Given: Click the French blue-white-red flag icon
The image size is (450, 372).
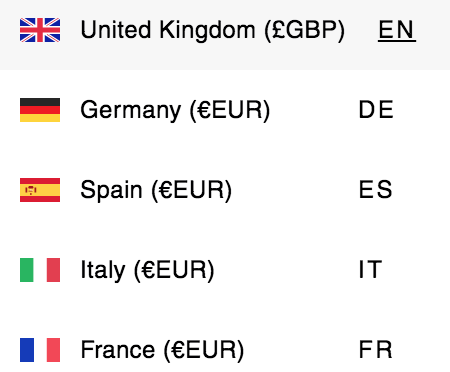Looking at the screenshot, I should point(40,350).
